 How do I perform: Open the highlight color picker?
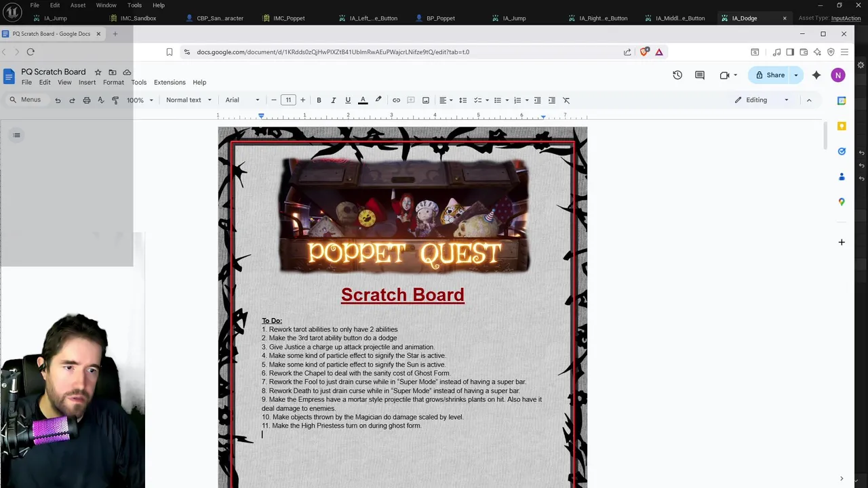[x=378, y=100]
